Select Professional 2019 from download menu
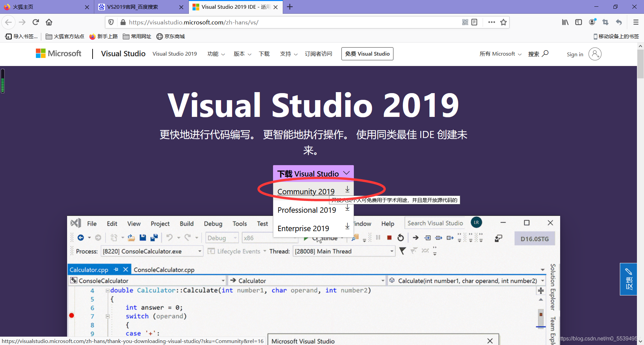The width and height of the screenshot is (644, 345). 313,210
